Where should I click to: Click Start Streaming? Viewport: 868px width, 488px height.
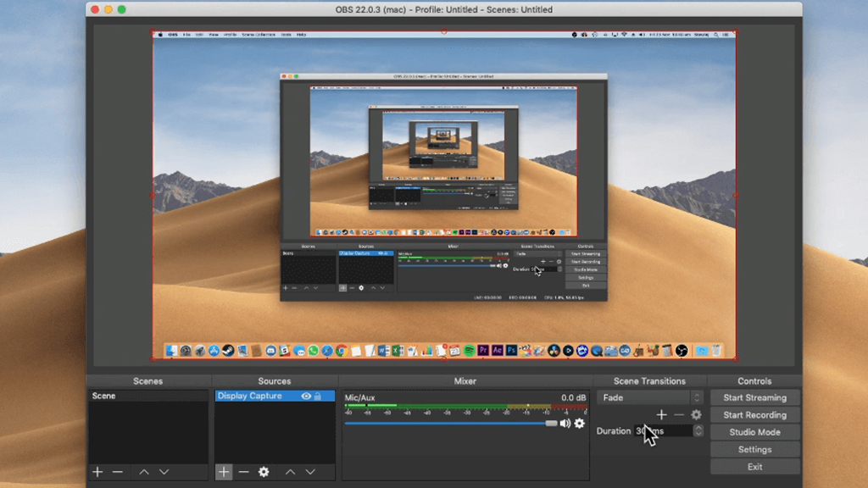pos(754,398)
